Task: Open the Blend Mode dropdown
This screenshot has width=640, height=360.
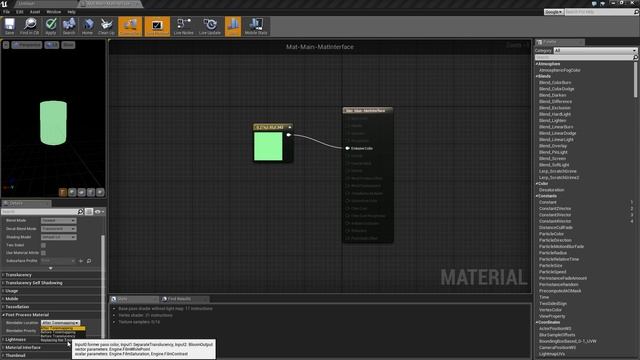Action: click(58, 220)
